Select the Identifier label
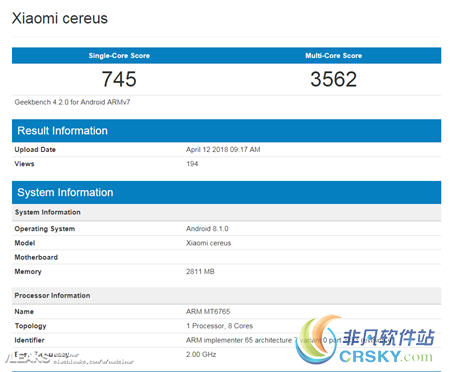 coord(29,340)
